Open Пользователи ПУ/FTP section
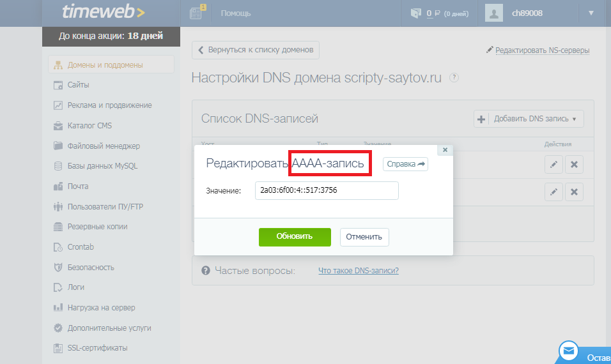611x364 pixels. (105, 206)
